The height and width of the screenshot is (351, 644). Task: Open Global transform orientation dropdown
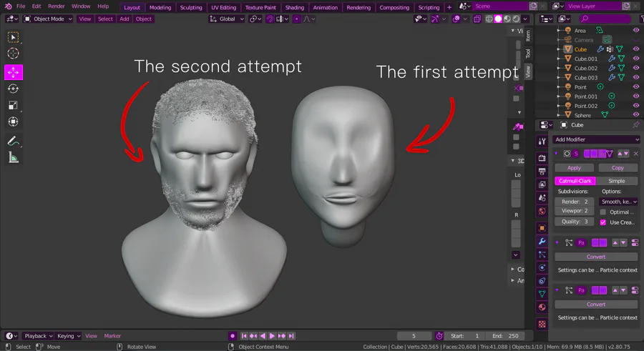coord(227,19)
